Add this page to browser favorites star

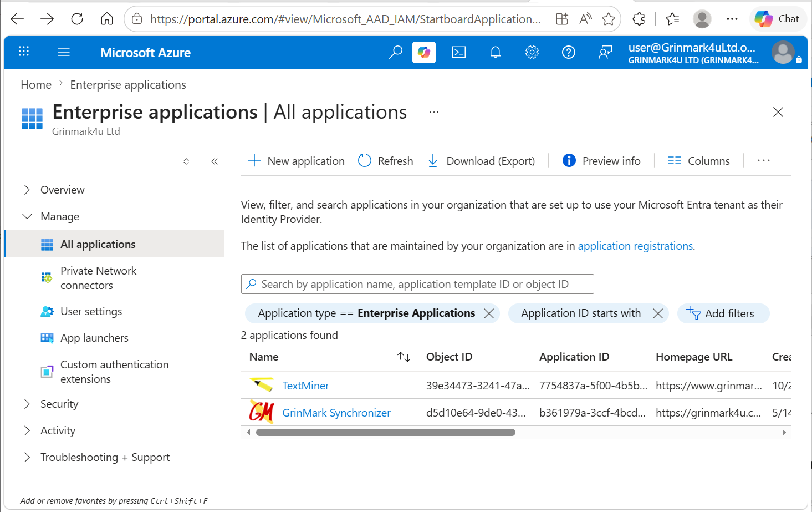pos(609,19)
